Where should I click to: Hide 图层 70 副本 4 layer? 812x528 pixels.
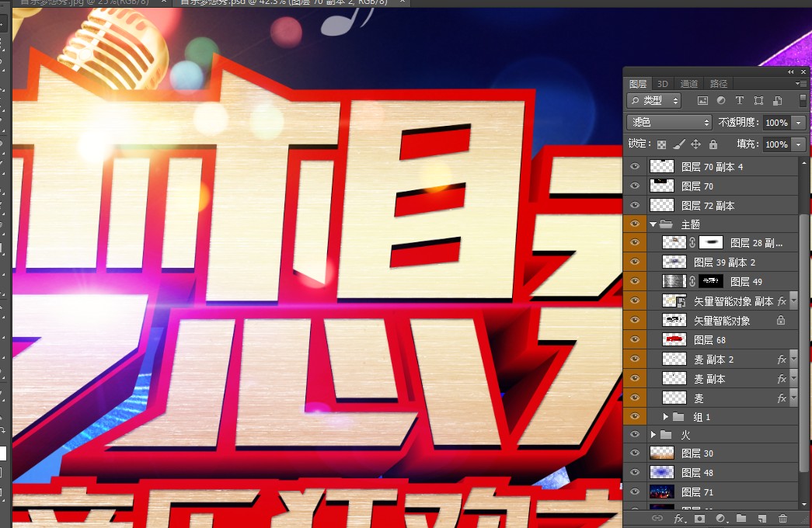(634, 166)
